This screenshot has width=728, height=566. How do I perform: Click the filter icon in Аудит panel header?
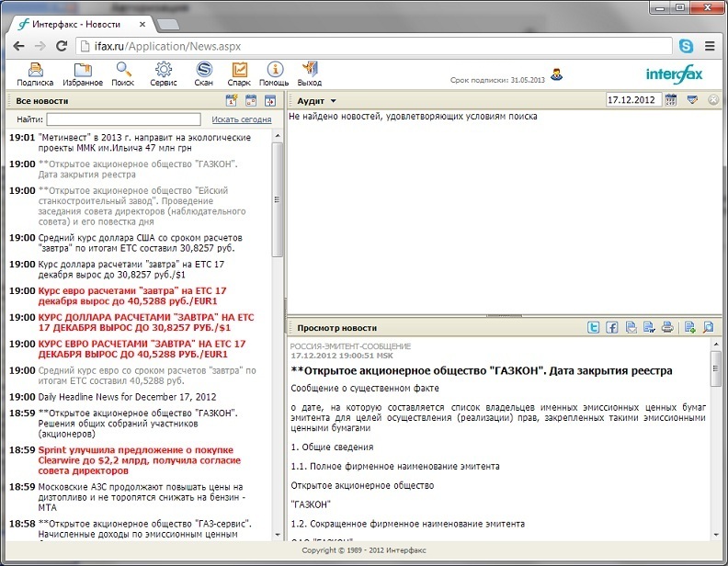692,100
